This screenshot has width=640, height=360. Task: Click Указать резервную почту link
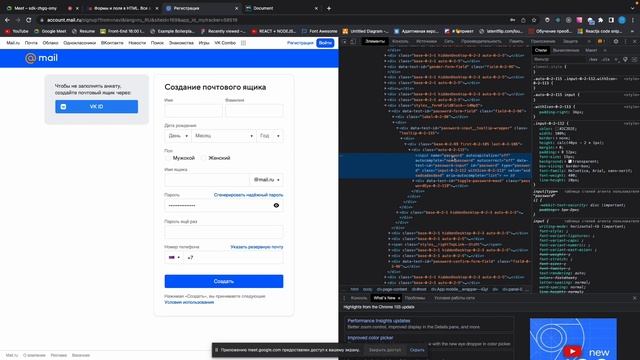click(x=257, y=247)
